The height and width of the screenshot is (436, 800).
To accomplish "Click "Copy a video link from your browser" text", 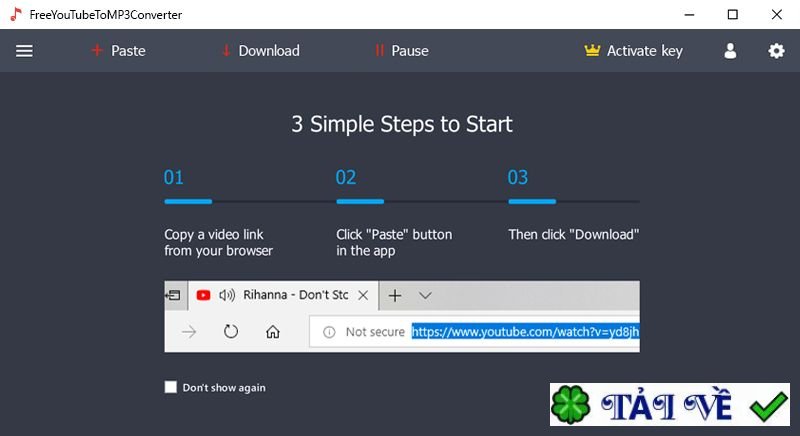I will (218, 242).
